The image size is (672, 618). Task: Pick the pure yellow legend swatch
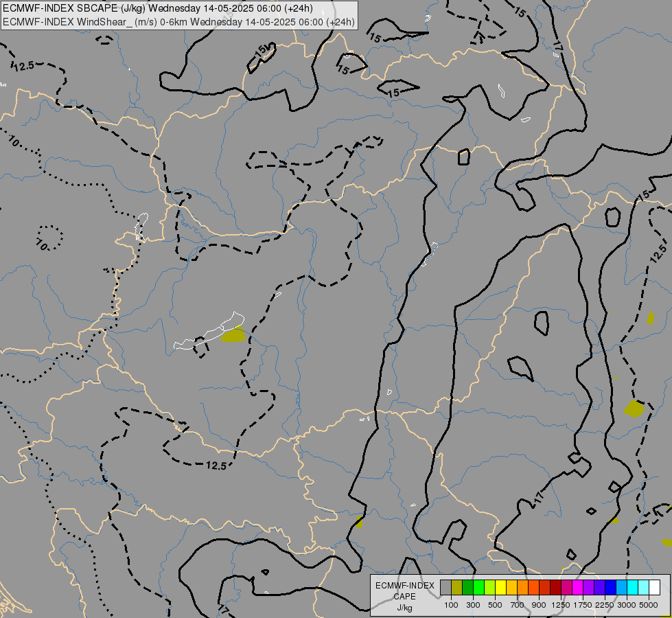[500, 588]
